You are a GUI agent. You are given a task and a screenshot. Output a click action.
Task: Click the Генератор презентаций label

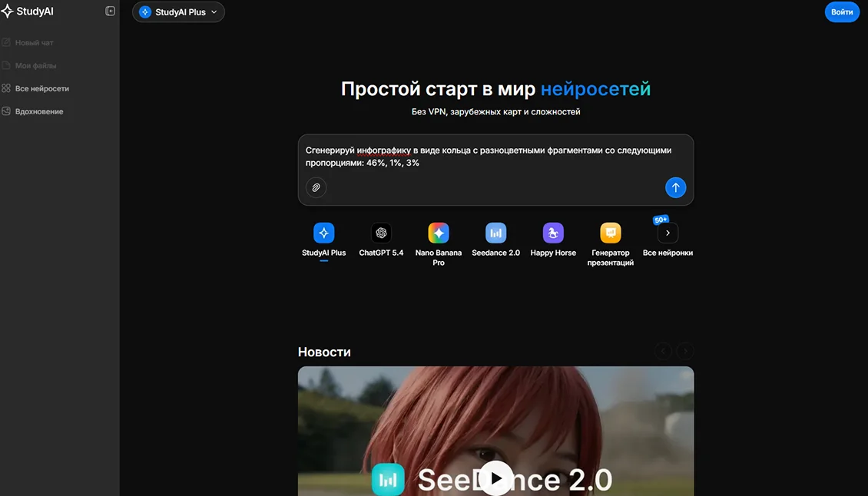point(611,258)
